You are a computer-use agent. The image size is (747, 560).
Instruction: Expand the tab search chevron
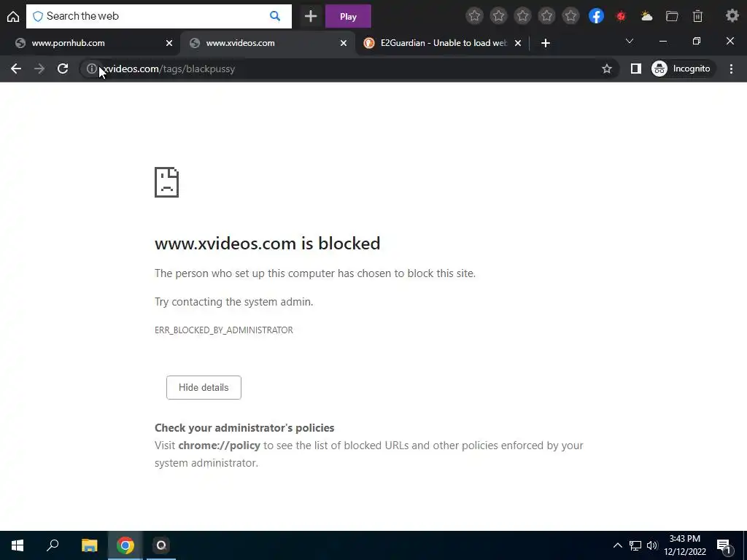[x=630, y=41]
